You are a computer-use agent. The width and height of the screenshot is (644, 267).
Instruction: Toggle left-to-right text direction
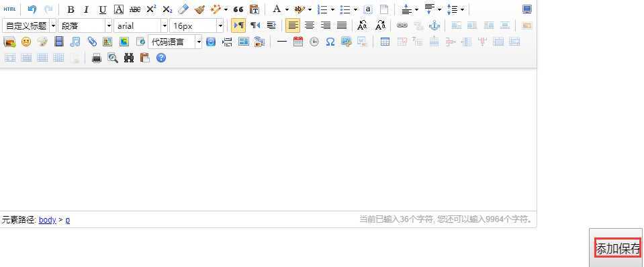pos(238,25)
